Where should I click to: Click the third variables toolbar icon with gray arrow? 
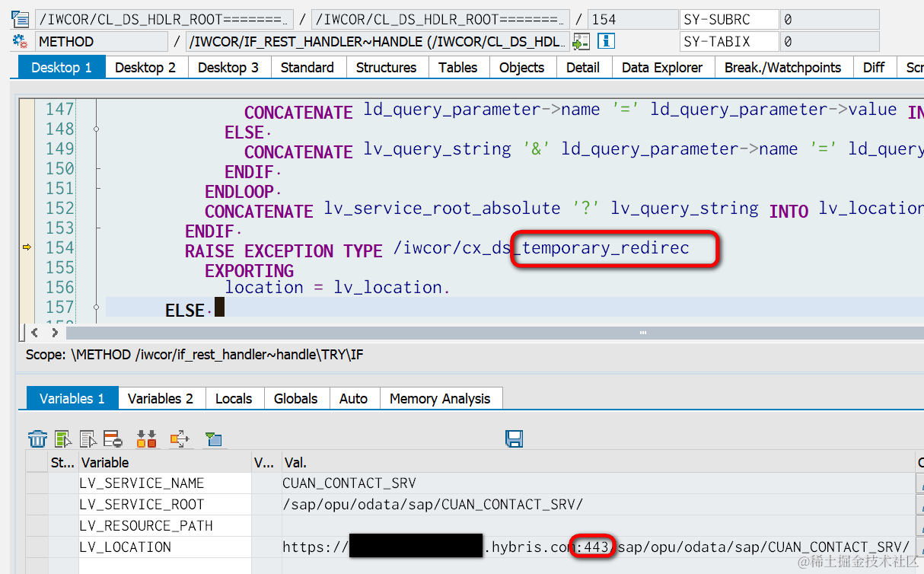(88, 438)
